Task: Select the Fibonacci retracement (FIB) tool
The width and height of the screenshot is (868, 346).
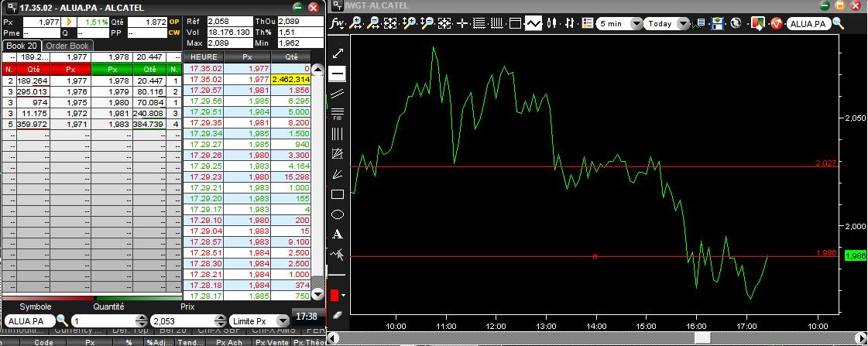Action: coord(337,114)
